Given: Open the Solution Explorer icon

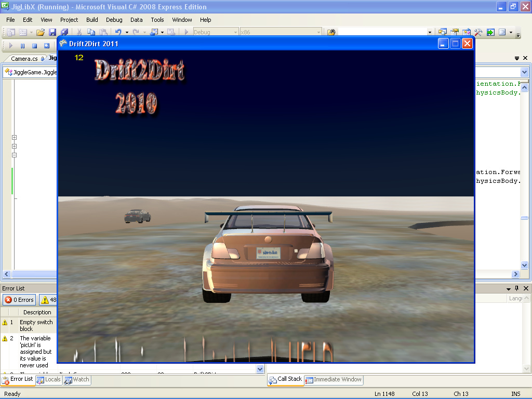Looking at the screenshot, I should (x=442, y=32).
